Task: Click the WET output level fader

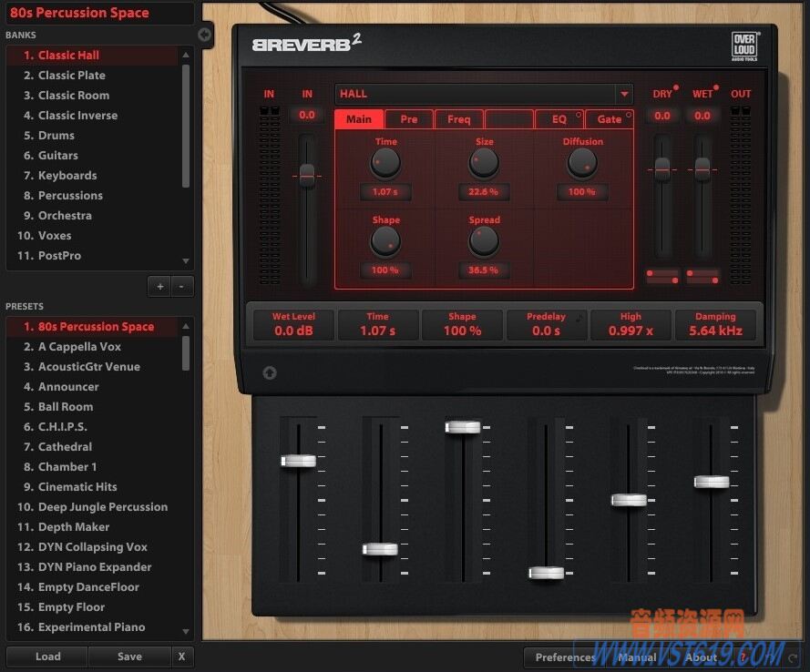Action: pyautogui.click(x=702, y=168)
